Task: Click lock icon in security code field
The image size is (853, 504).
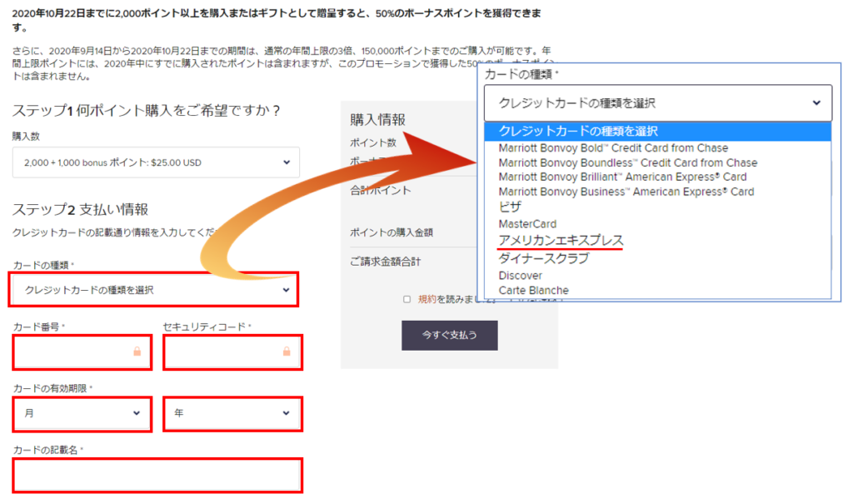Action: tap(287, 352)
